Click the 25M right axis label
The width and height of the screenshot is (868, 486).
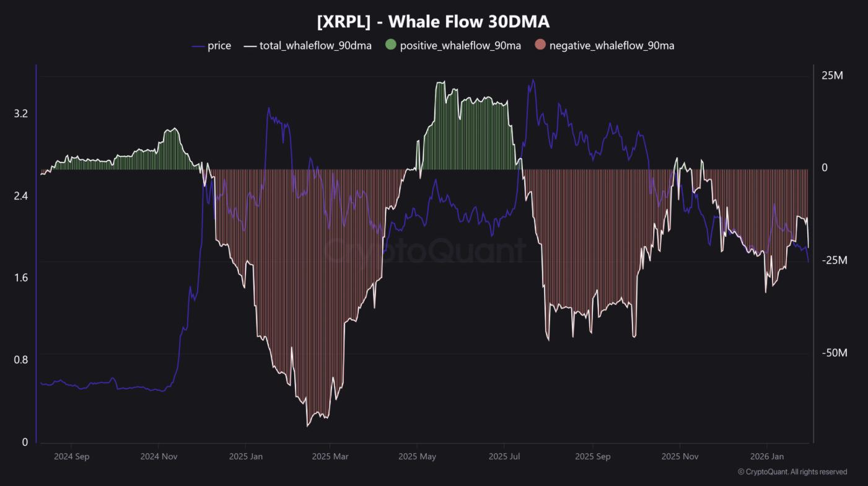click(832, 76)
